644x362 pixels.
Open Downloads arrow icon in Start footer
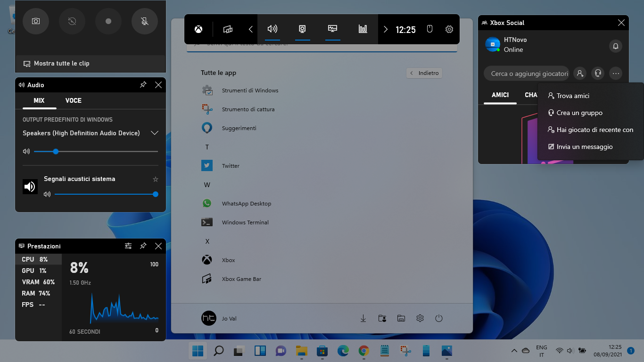[363, 318]
